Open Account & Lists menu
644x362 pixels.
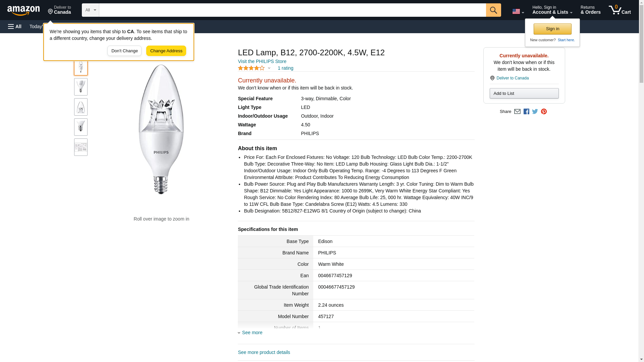point(552,10)
